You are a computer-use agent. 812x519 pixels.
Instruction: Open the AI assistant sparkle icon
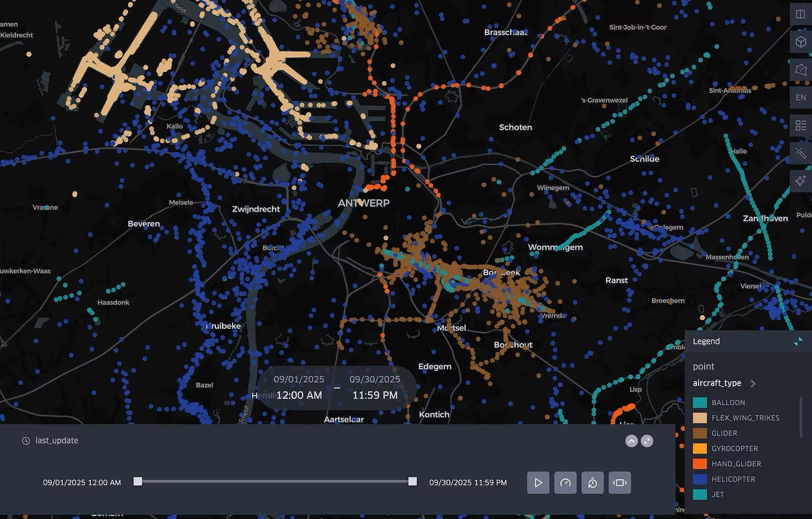pos(800,181)
